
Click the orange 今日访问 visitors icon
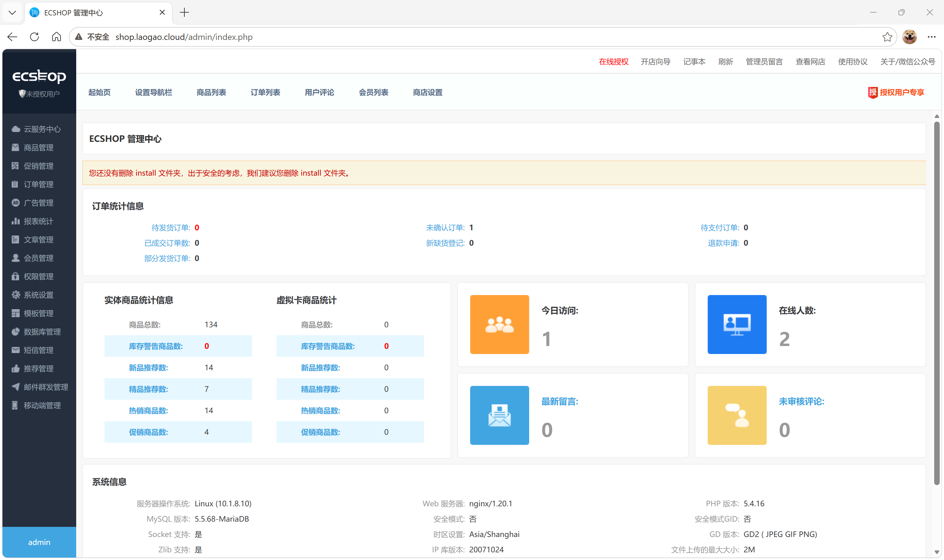click(x=499, y=325)
